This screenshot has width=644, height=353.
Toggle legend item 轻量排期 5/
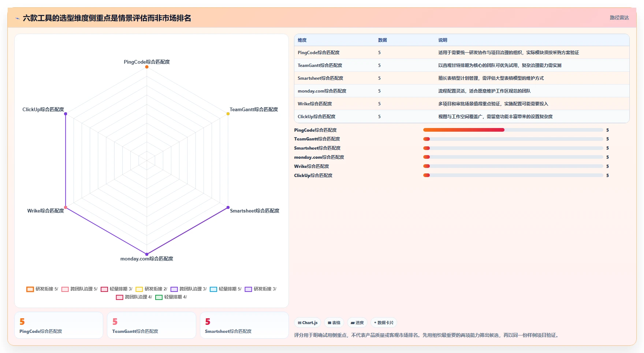pos(226,289)
